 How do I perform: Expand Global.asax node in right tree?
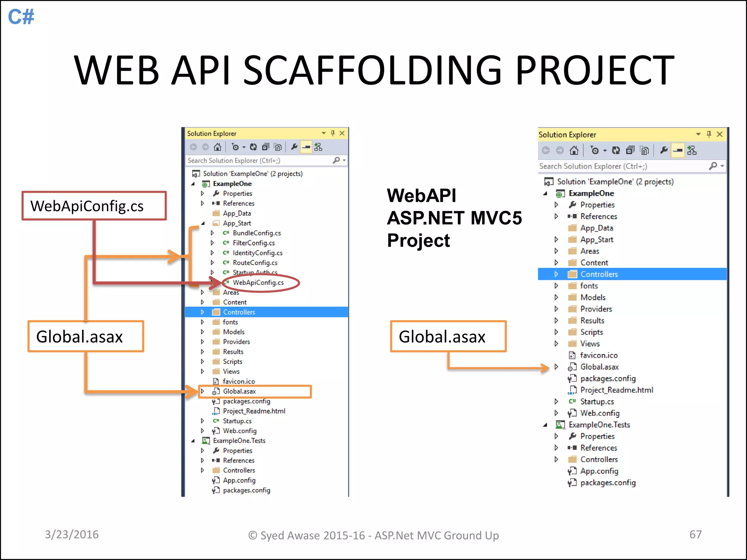tap(556, 367)
